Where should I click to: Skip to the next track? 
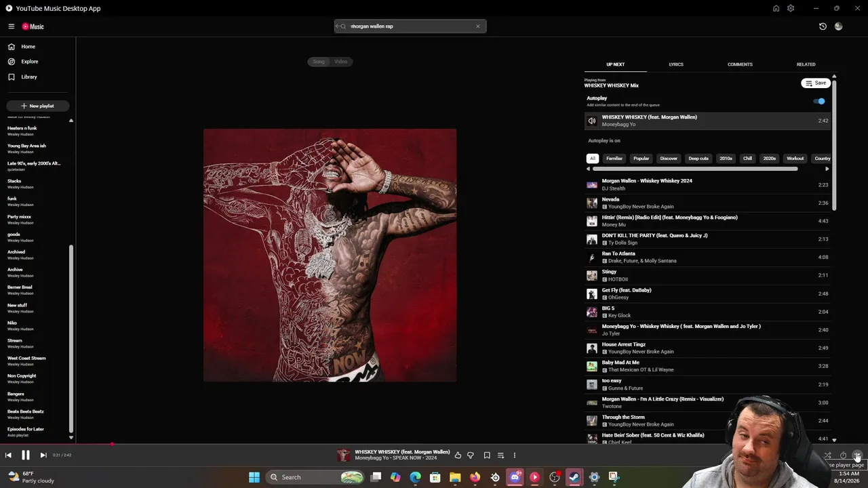43,455
